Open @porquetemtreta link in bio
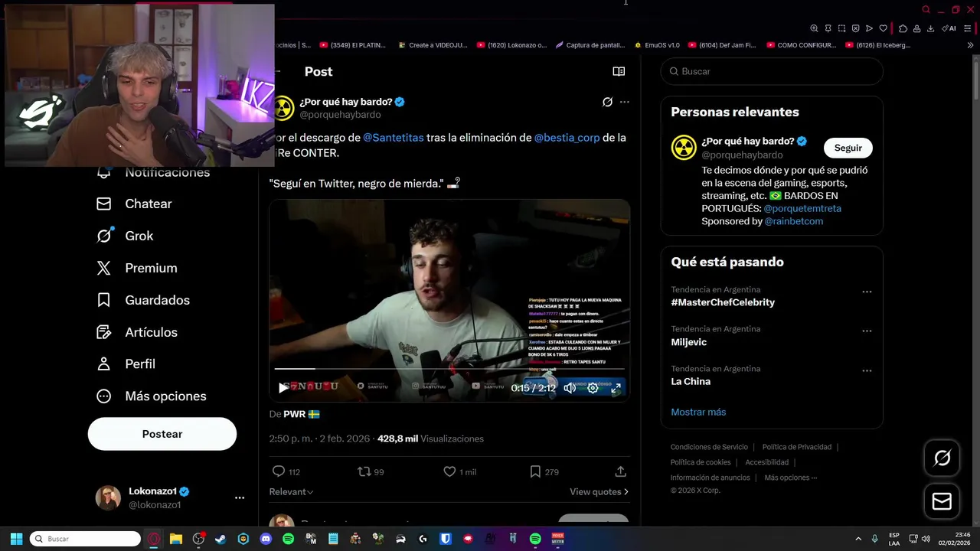Screen dimensions: 980x551 pos(802,208)
